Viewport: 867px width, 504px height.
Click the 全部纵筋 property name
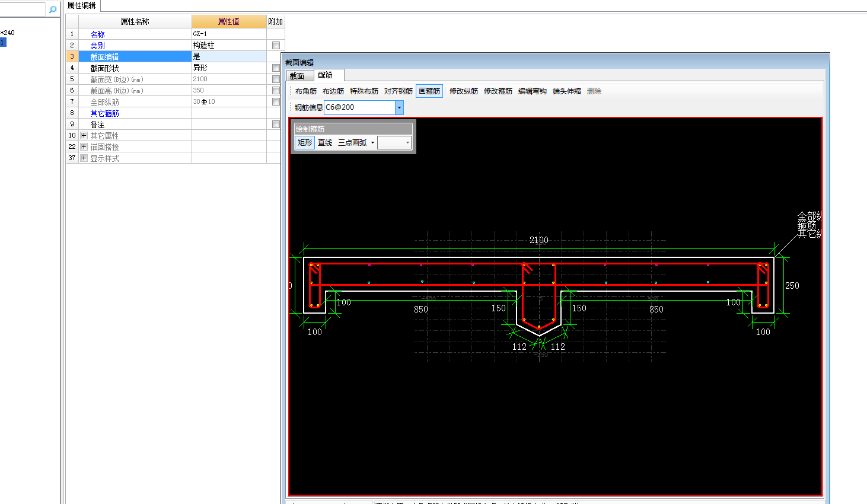(105, 102)
